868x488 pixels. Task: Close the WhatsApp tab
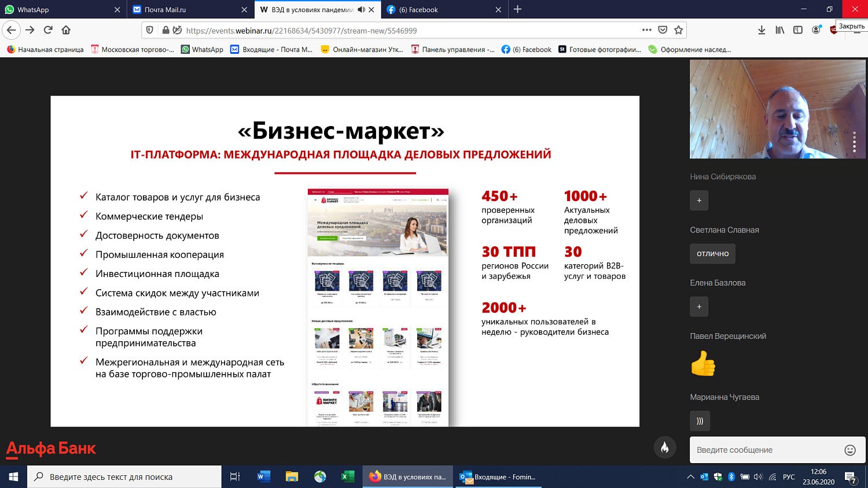coord(117,9)
